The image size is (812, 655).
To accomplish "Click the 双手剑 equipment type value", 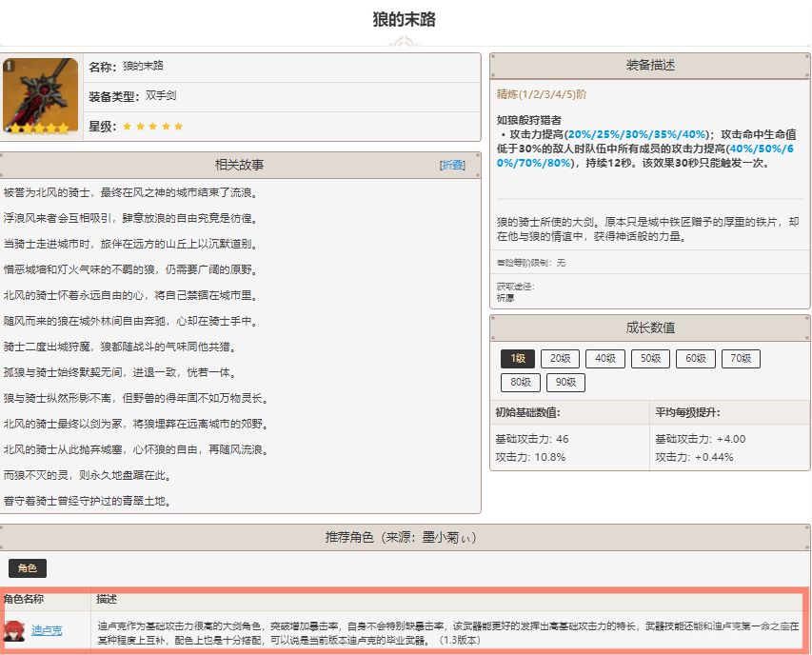I will pos(161,96).
